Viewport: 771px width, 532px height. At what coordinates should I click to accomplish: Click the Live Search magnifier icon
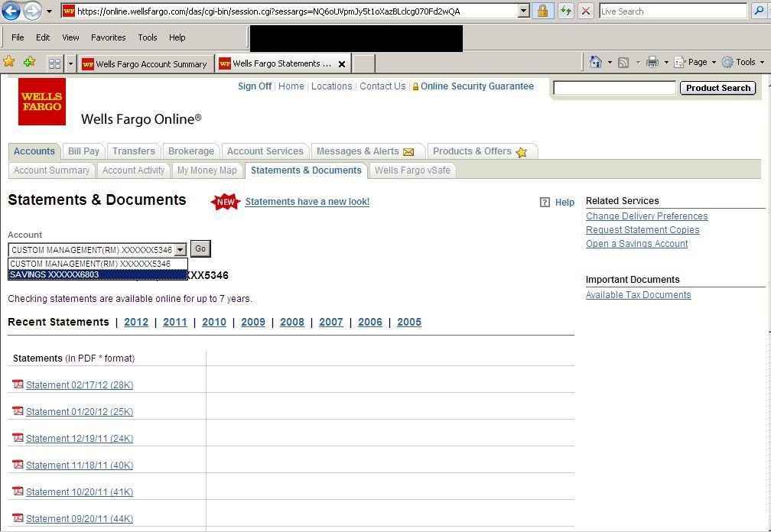point(759,11)
